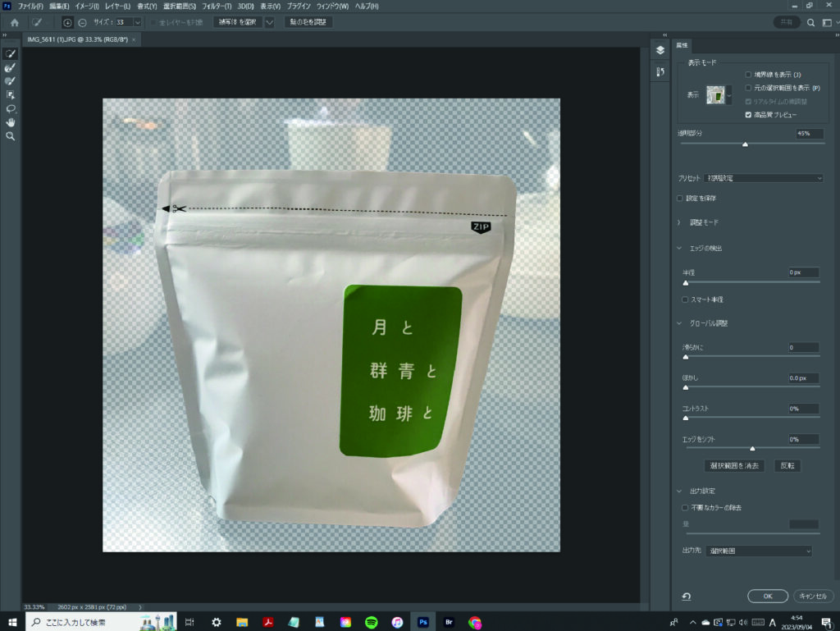
Task: Confirm with the OK button
Action: tap(768, 597)
